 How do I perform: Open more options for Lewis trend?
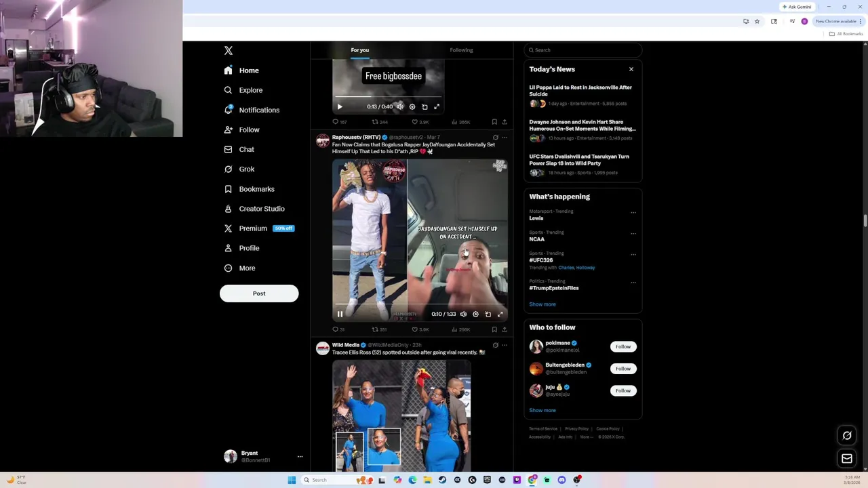(x=633, y=212)
